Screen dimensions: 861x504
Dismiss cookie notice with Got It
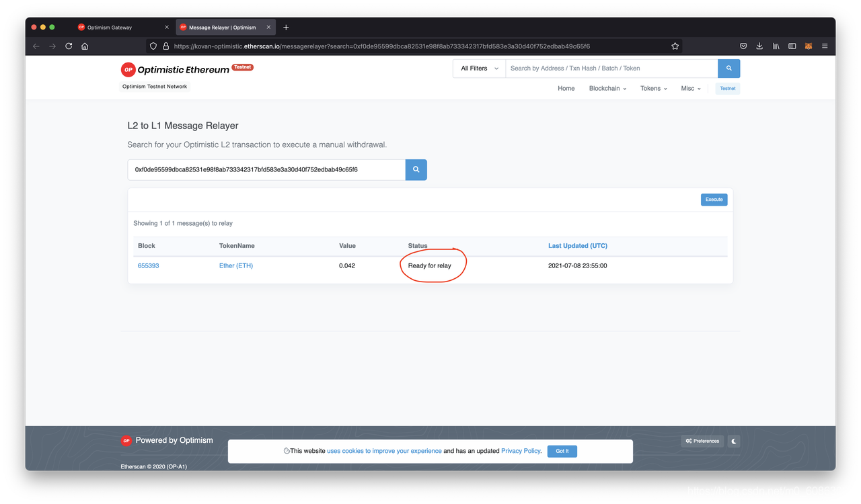click(562, 452)
